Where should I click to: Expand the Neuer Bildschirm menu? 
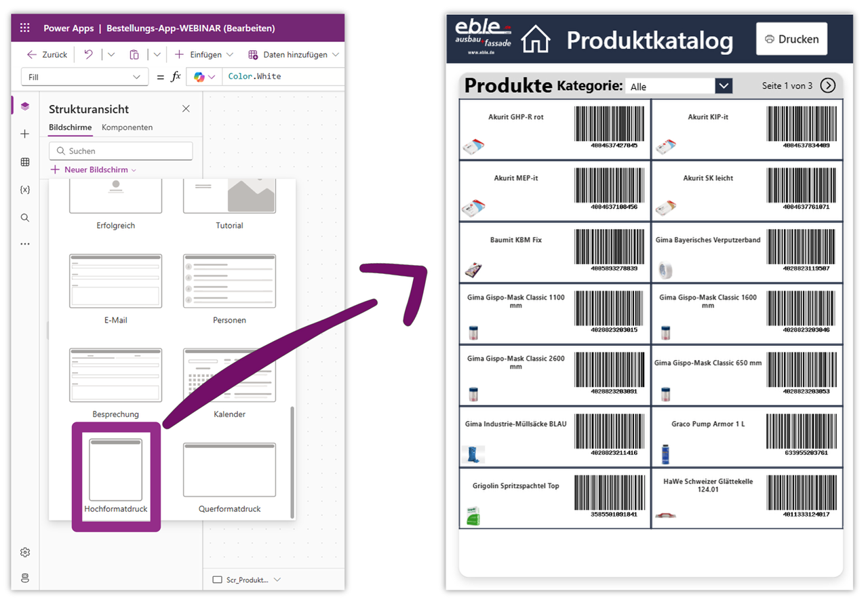[x=94, y=169]
